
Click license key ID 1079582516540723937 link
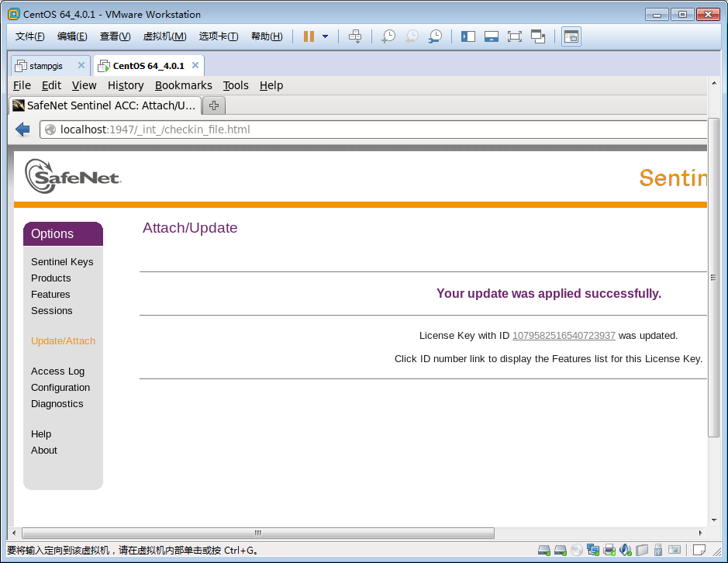pos(564,335)
